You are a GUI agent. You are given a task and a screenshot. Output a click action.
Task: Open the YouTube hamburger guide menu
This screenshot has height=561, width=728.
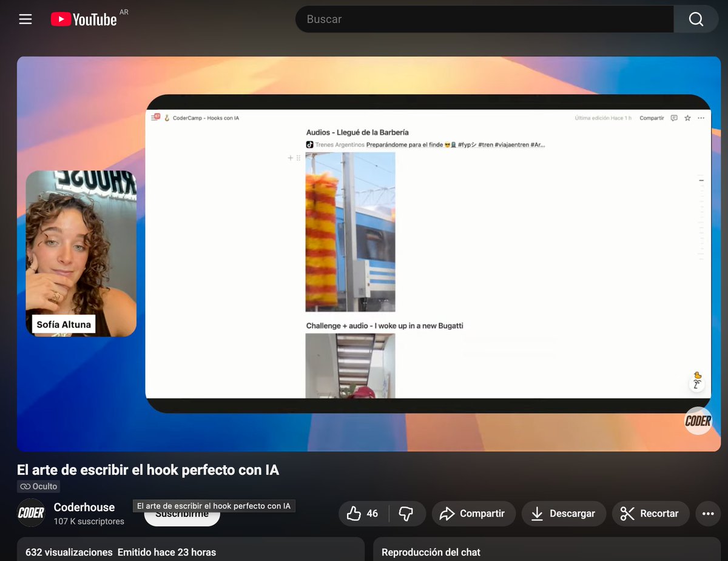point(25,19)
